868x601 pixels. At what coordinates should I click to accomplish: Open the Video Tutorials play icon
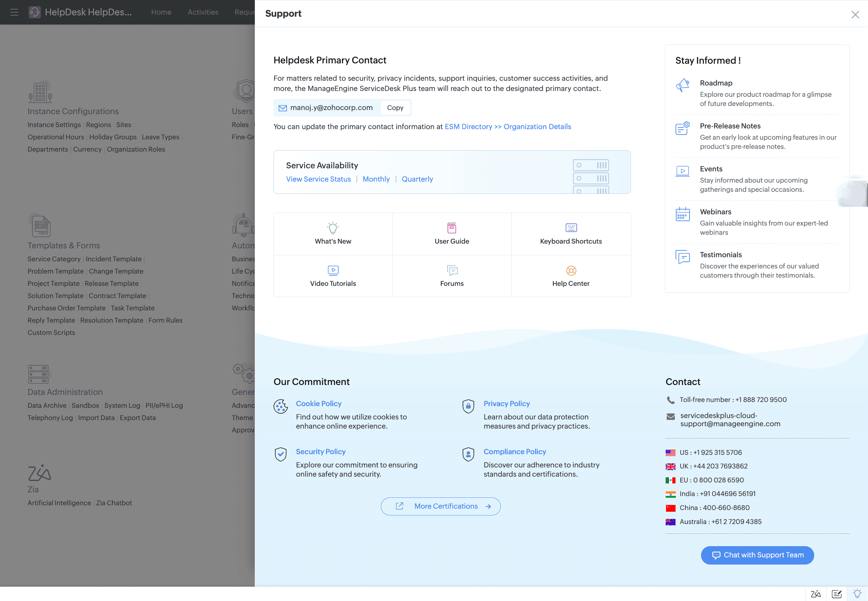333,271
